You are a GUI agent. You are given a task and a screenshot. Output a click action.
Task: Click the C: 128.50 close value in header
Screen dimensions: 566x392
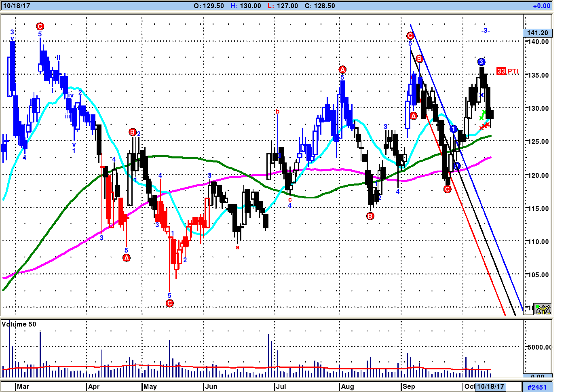point(319,6)
